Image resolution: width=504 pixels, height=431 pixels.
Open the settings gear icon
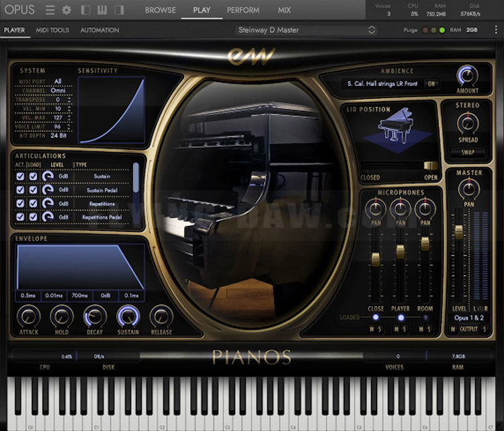67,10
